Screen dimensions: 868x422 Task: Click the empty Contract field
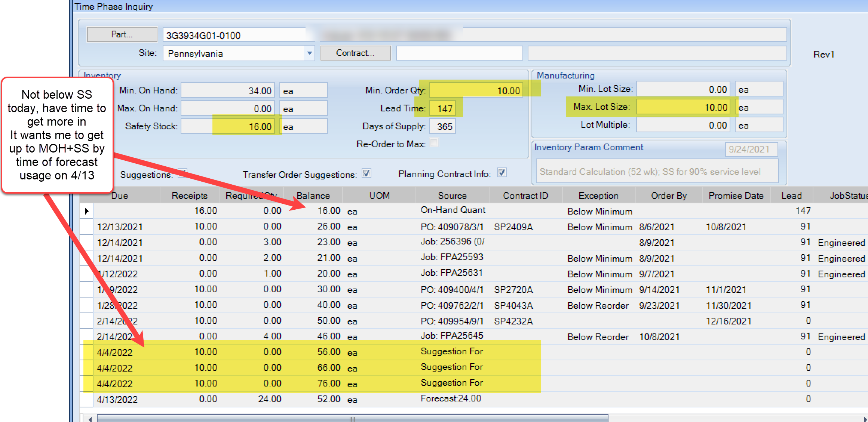coord(459,53)
